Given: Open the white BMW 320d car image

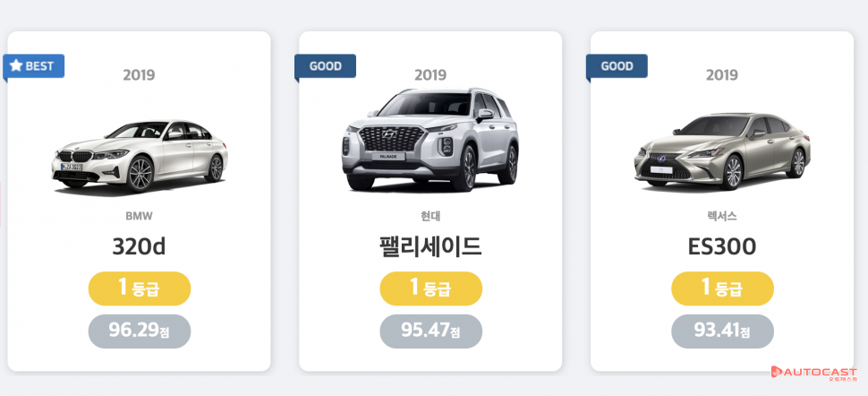Looking at the screenshot, I should [x=140, y=154].
